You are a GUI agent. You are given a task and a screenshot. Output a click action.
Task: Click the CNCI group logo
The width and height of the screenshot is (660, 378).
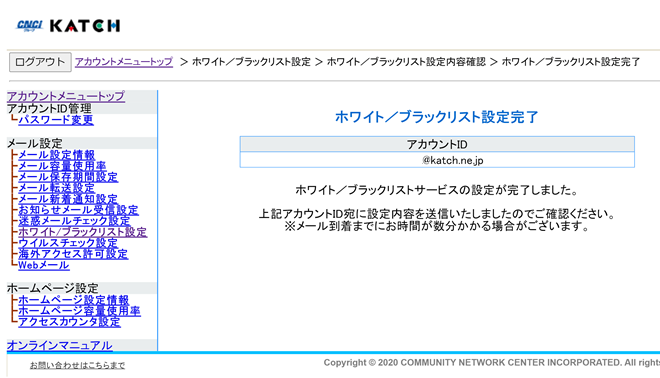click(x=29, y=26)
